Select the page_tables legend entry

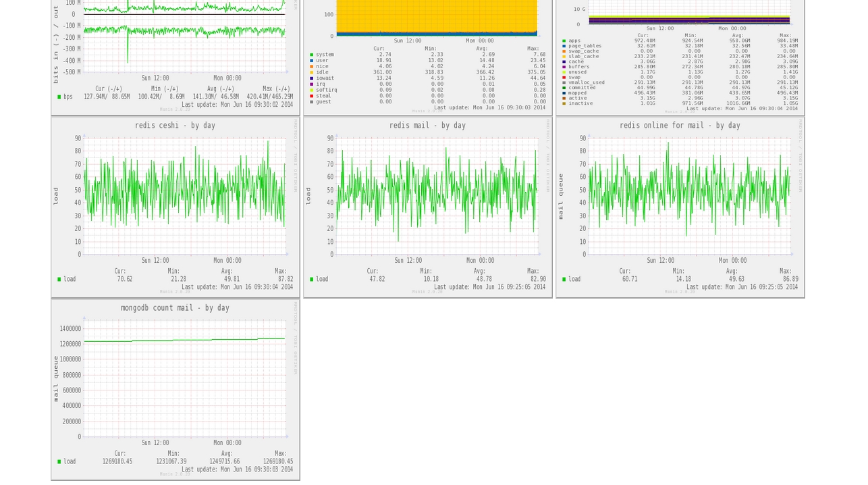tap(585, 46)
